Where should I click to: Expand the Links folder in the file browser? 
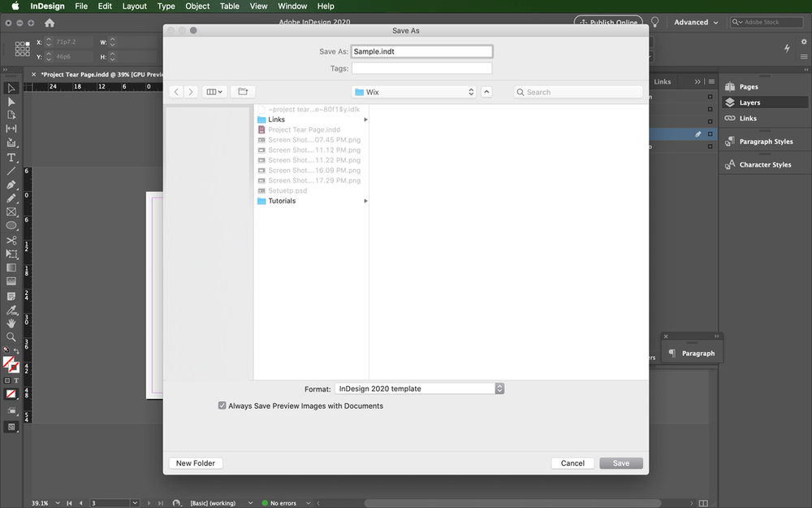click(x=365, y=119)
